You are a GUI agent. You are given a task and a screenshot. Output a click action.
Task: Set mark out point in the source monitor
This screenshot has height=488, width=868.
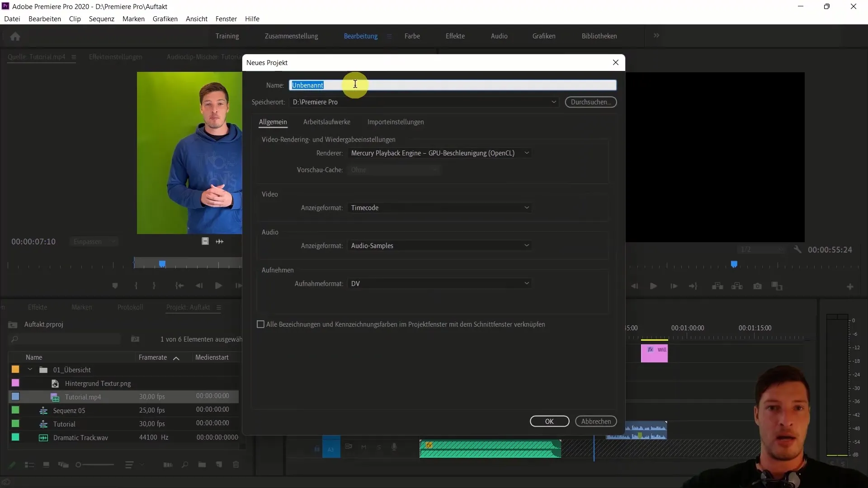coord(154,286)
